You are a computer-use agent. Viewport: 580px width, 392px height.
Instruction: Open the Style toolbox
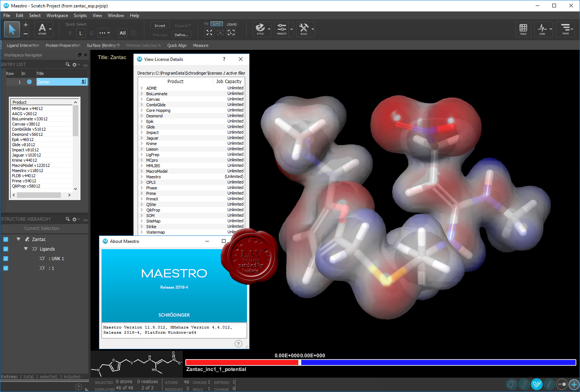click(261, 29)
